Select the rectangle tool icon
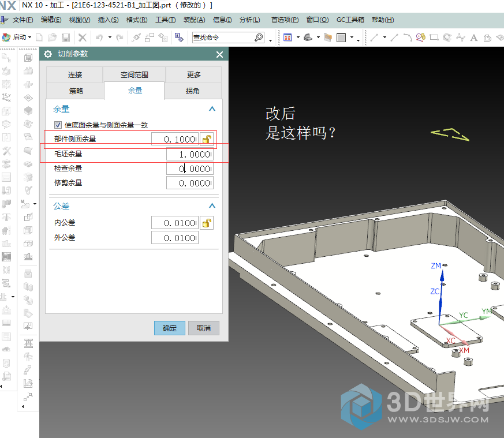Viewport: 504px width, 438px height. (x=434, y=38)
